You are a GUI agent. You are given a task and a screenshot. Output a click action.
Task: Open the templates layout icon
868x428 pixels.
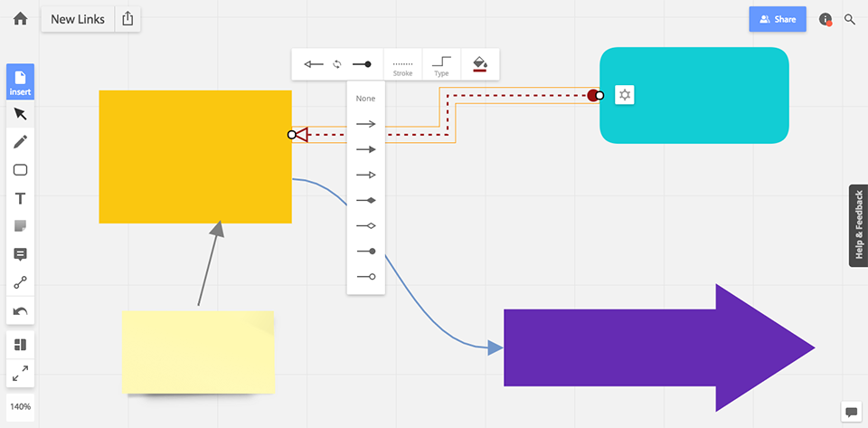(21, 345)
